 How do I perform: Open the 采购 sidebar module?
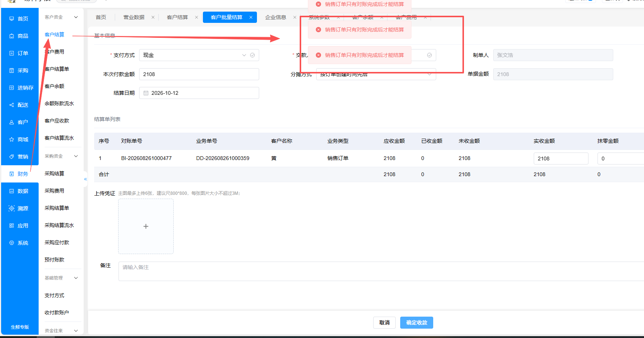click(x=19, y=70)
